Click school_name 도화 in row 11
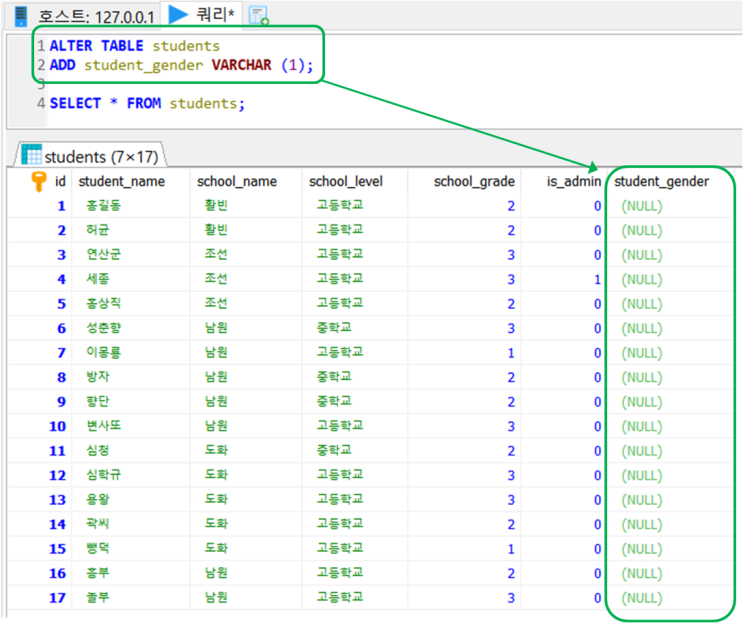Image resolution: width=743 pixels, height=623 pixels. (216, 451)
